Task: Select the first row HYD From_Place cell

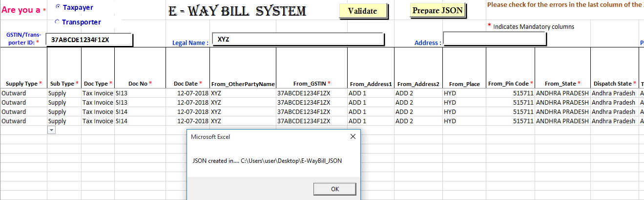Action: [464, 93]
